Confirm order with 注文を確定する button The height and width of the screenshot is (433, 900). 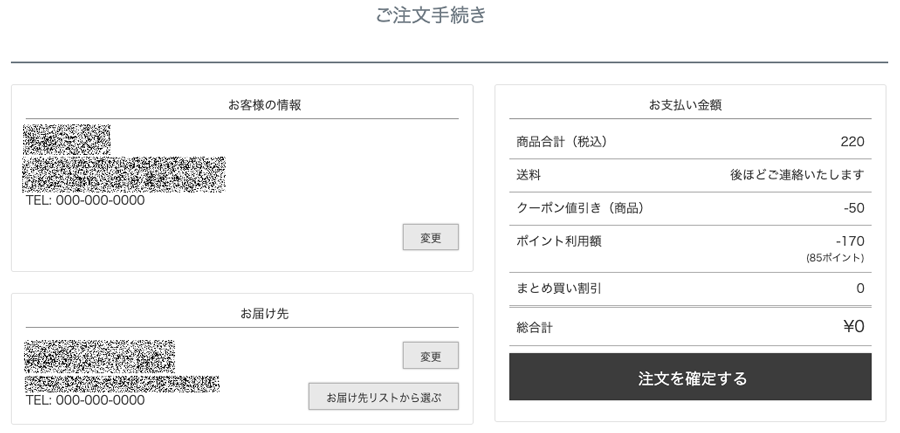coord(690,377)
